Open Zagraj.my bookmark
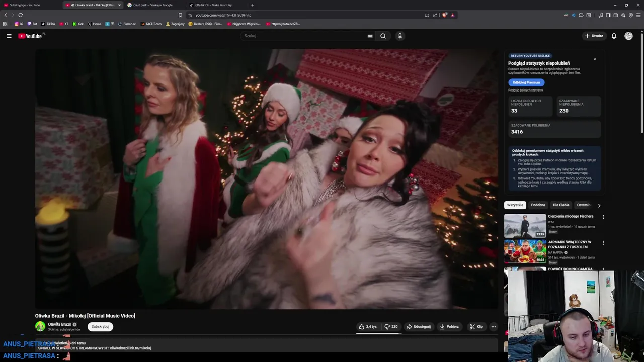Viewport: 644px width, 362px height. coord(175,24)
